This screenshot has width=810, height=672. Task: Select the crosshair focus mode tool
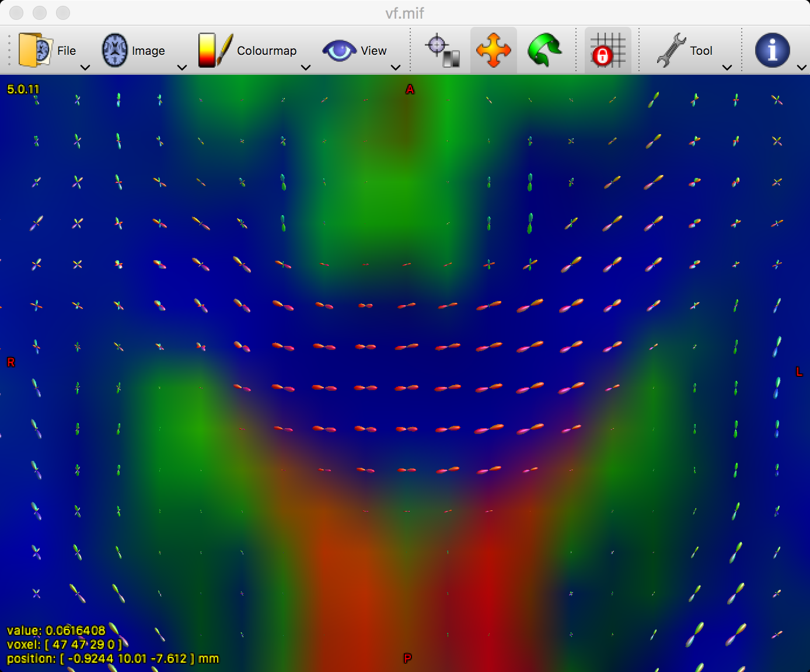click(443, 51)
